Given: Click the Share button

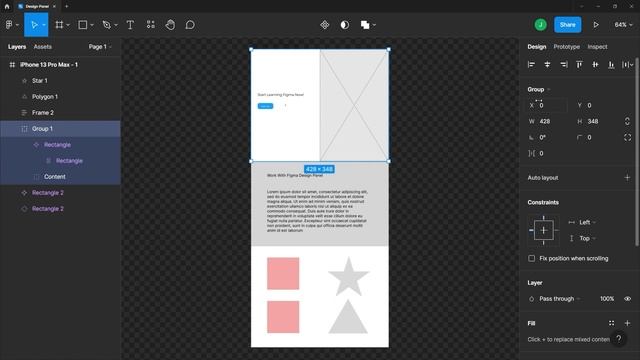Looking at the screenshot, I should tap(567, 25).
